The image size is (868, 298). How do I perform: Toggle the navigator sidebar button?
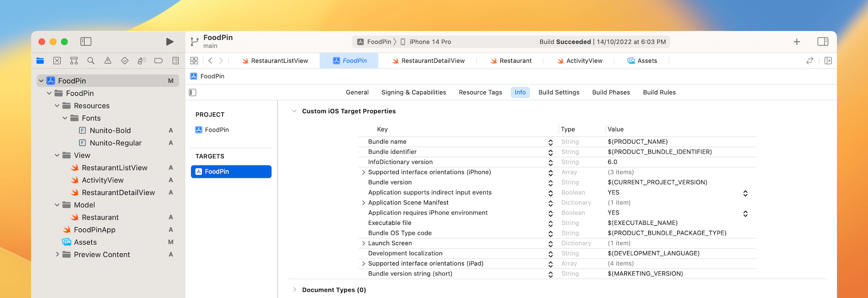(x=86, y=42)
